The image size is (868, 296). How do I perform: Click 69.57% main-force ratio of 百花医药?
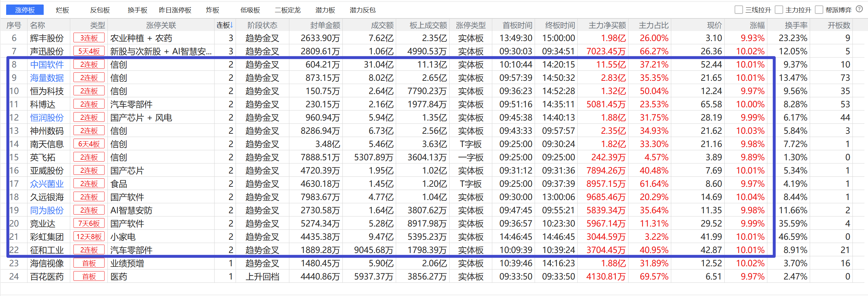(x=654, y=277)
